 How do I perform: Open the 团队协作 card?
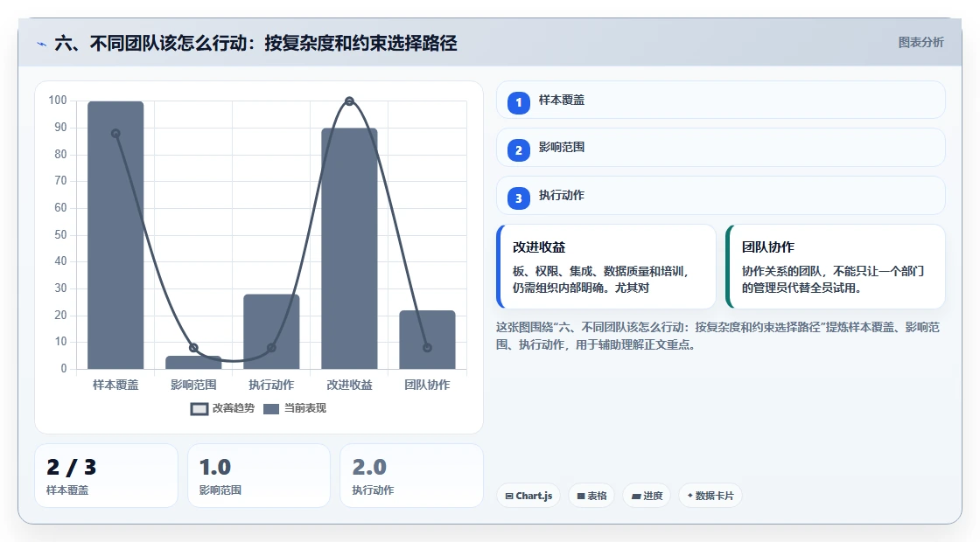(836, 267)
